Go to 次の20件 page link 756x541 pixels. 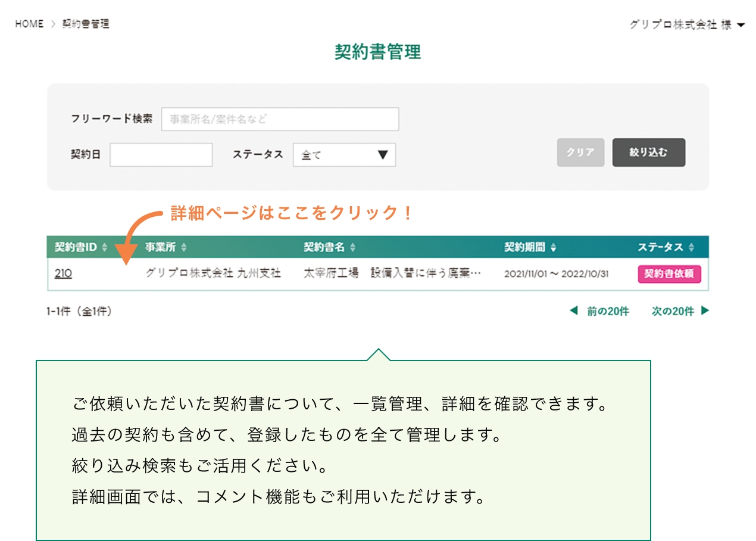(x=673, y=311)
